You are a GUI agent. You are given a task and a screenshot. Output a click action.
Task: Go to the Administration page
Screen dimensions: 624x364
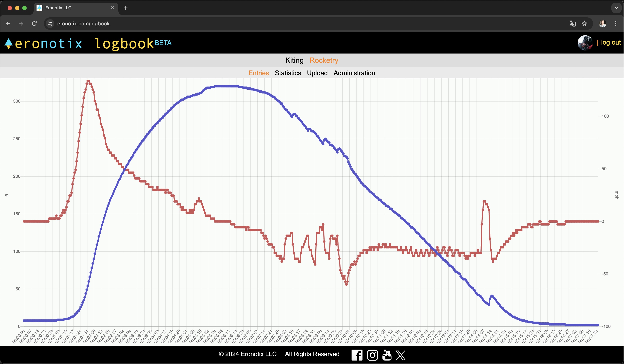(x=354, y=73)
